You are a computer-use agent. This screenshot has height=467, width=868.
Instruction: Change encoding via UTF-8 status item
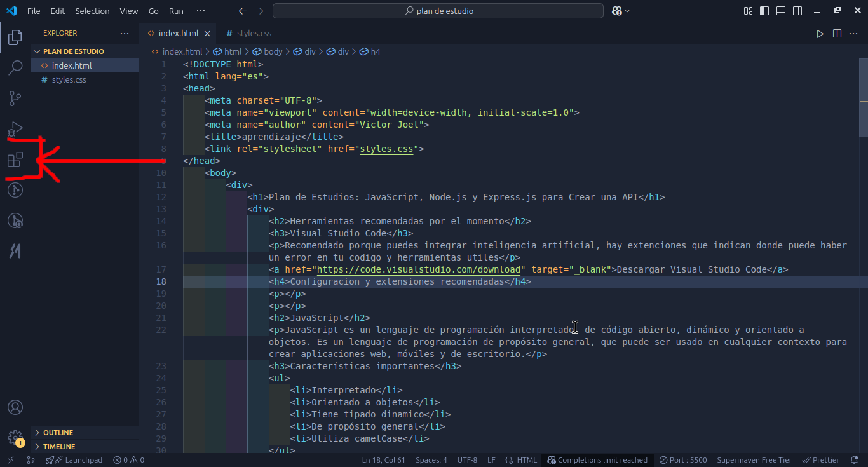pyautogui.click(x=467, y=460)
